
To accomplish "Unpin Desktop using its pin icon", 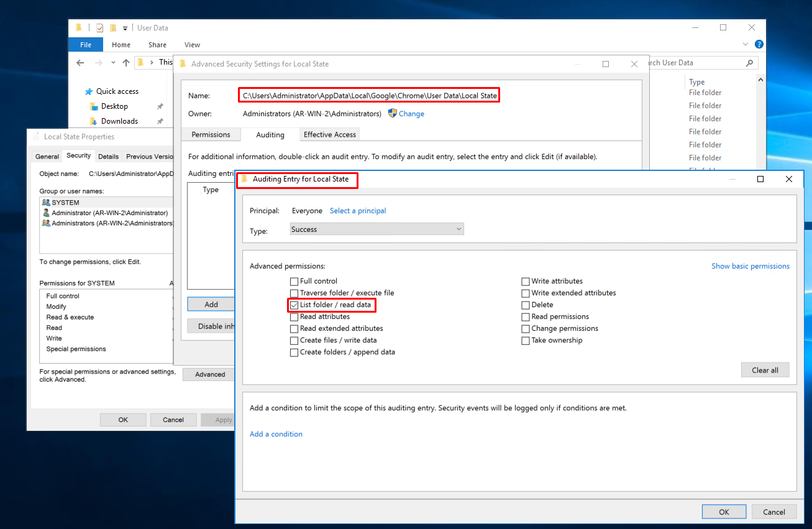I will tap(160, 106).
